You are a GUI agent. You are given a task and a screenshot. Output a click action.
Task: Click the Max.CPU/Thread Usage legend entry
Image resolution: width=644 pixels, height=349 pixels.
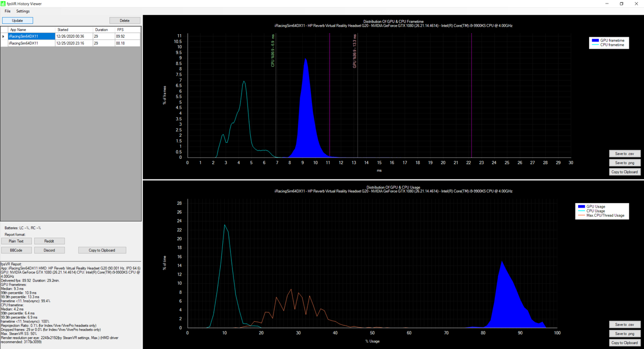coord(600,215)
